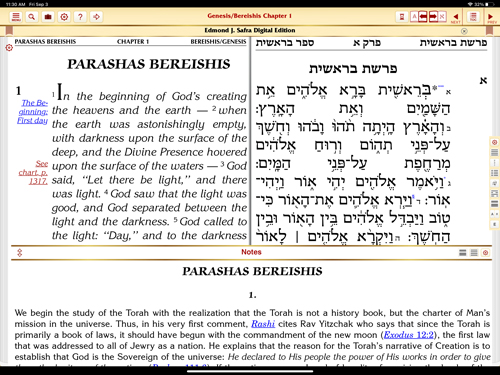Image resolution: width=500 pixels, height=375 pixels.
Task: Select list-with-bullets layout in side toolbar
Action: (494, 173)
